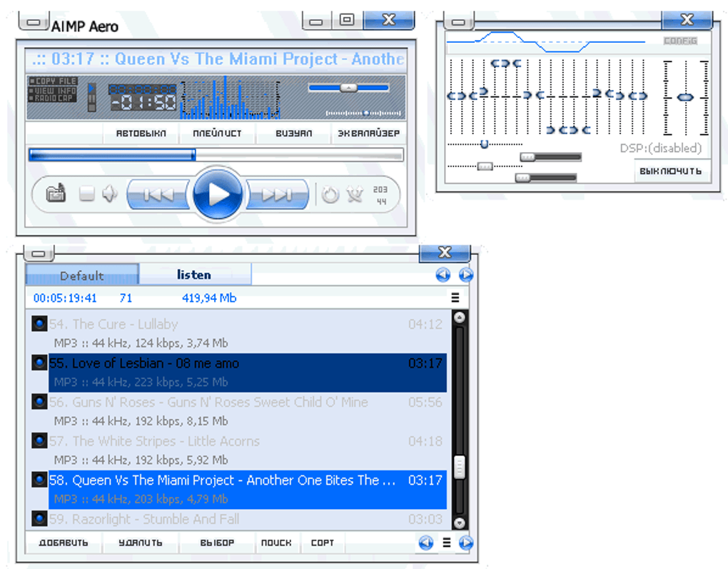The height and width of the screenshot is (569, 728).
Task: Click the spectrum visualization display
Action: (231, 99)
